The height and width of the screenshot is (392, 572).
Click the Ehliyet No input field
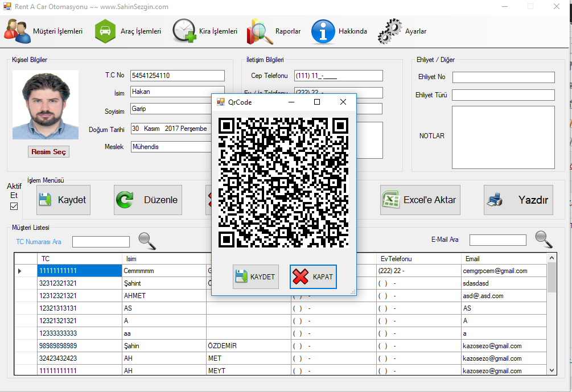(504, 77)
